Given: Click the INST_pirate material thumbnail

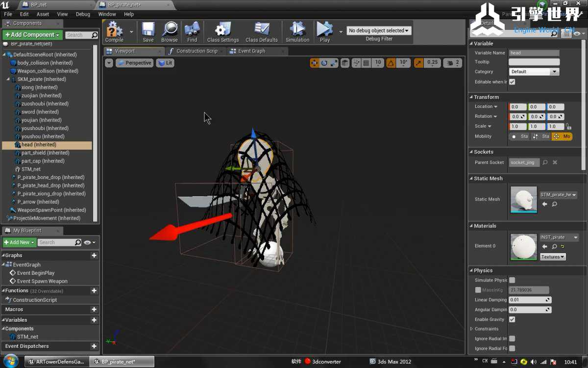Looking at the screenshot, I should coord(523,246).
